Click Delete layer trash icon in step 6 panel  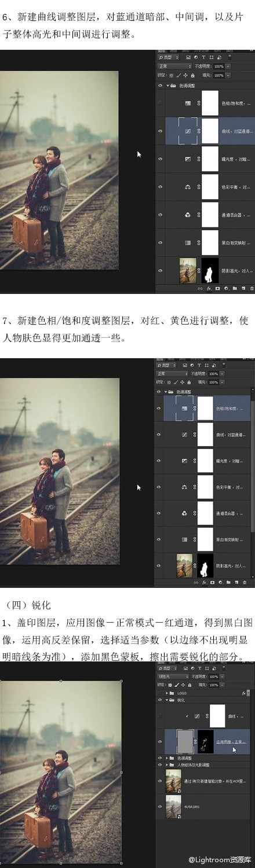[x=251, y=288]
